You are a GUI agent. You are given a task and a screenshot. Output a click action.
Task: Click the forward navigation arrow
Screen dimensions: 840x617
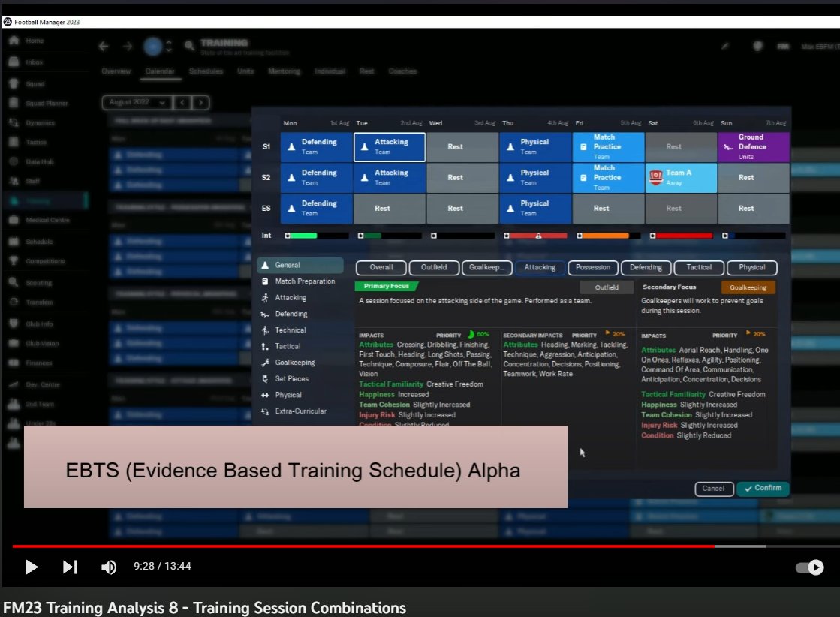(x=128, y=47)
